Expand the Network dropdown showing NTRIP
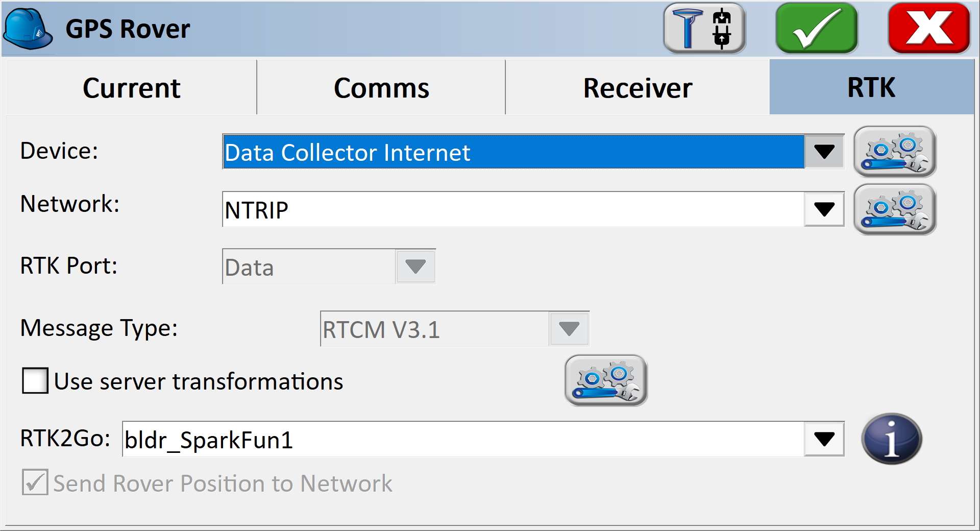 pyautogui.click(x=823, y=209)
